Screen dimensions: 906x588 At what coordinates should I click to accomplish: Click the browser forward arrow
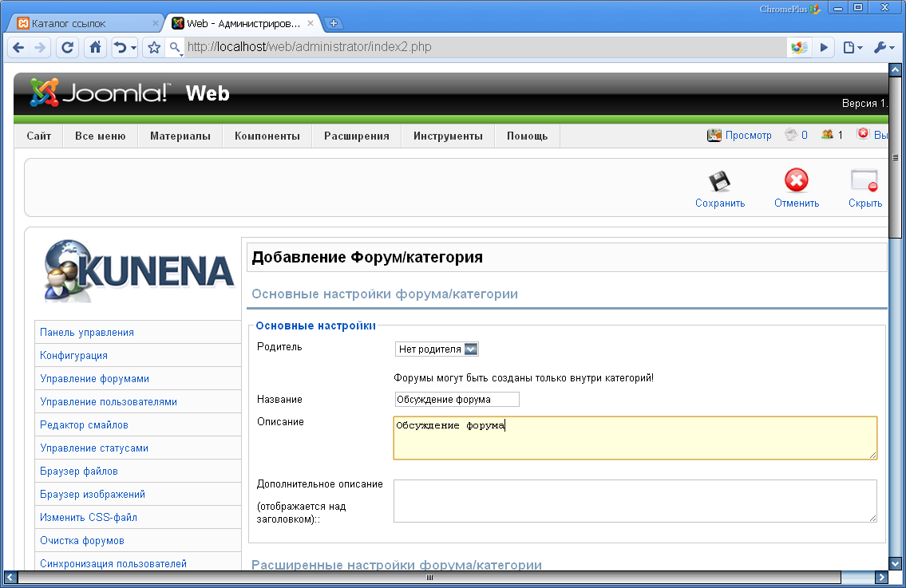[x=40, y=47]
